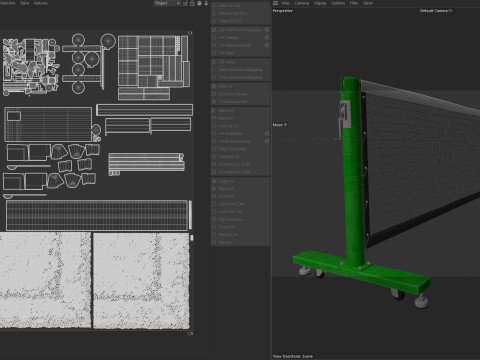Image resolution: width=480 pixels, height=360 pixels.
Task: Click the Clear UV Pins command icon
Action: coord(214,21)
